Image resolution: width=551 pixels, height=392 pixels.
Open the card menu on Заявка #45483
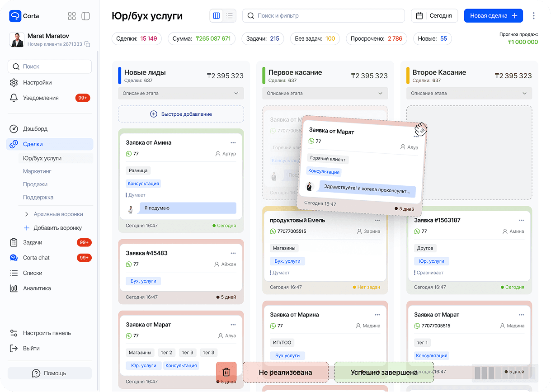point(233,253)
